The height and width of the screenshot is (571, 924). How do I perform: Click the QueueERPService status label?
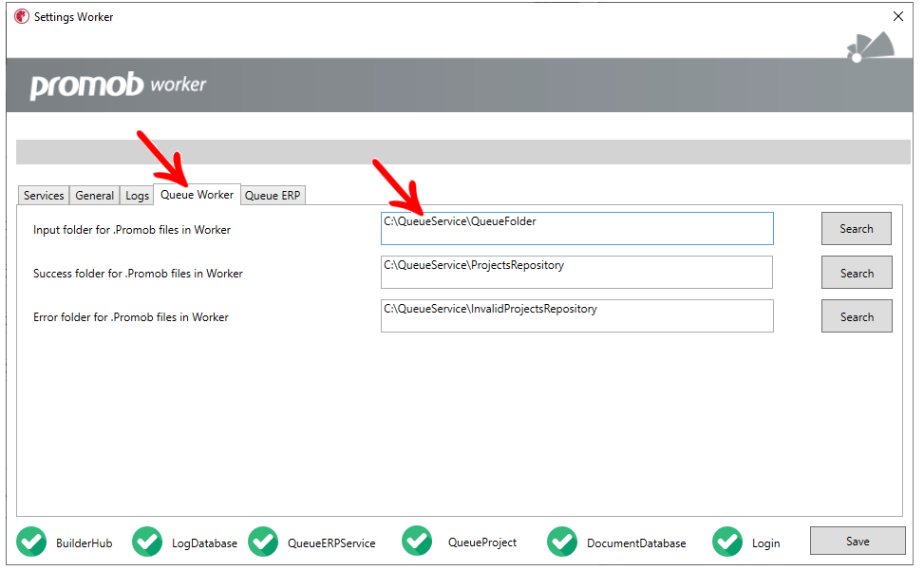pyautogui.click(x=331, y=543)
